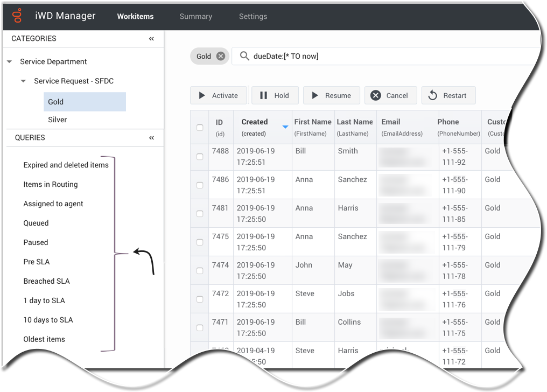Click the search magnifier icon
The image size is (547, 392).
[244, 56]
